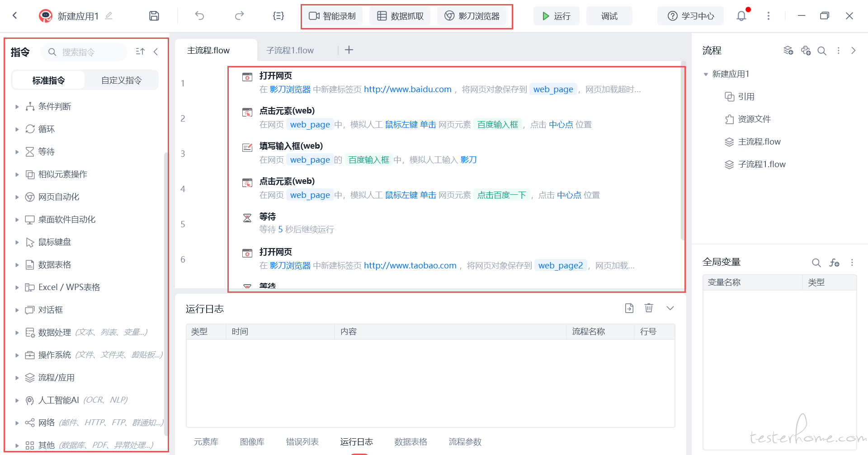Open 资源文件 in flow tree

(x=748, y=119)
